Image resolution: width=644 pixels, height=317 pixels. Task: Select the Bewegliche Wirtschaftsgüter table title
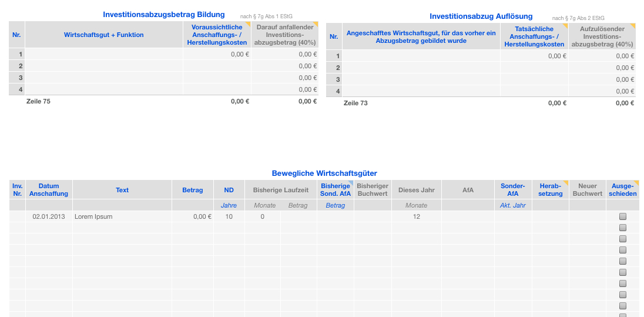(324, 173)
